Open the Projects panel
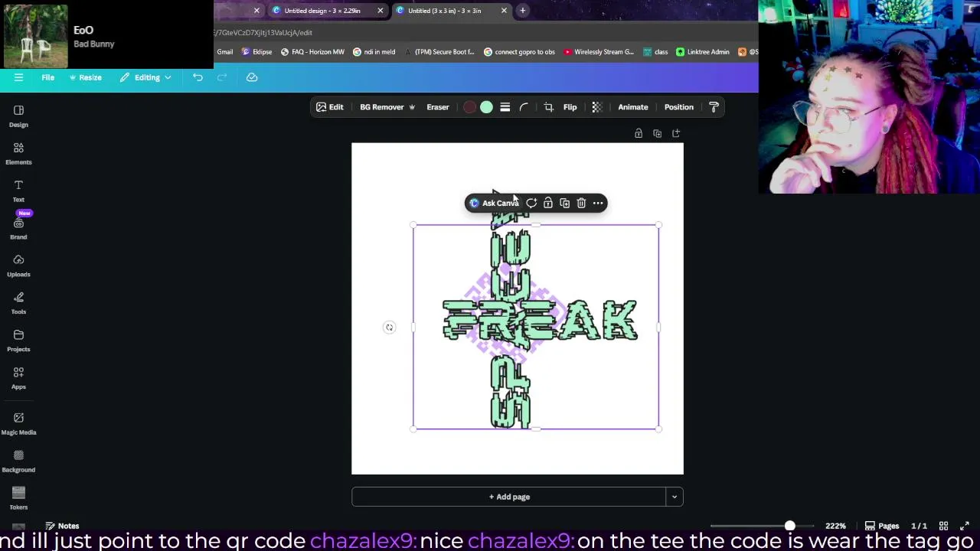This screenshot has height=551, width=980. [18, 341]
